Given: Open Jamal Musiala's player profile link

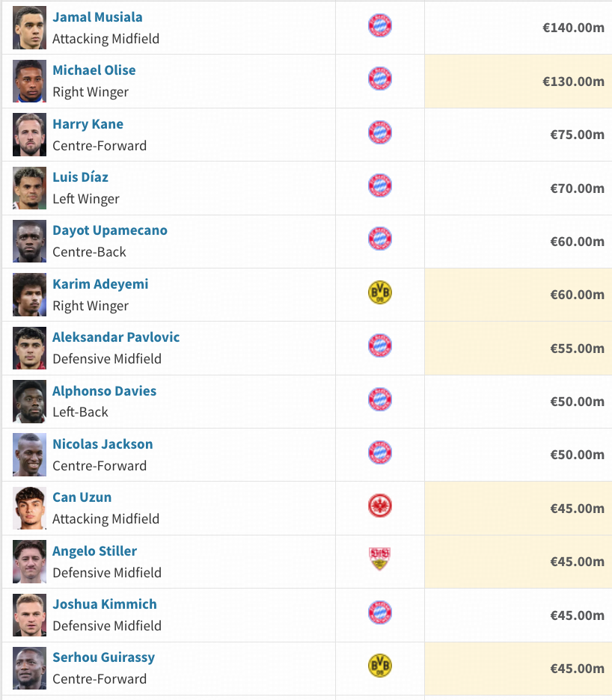Looking at the screenshot, I should (97, 17).
